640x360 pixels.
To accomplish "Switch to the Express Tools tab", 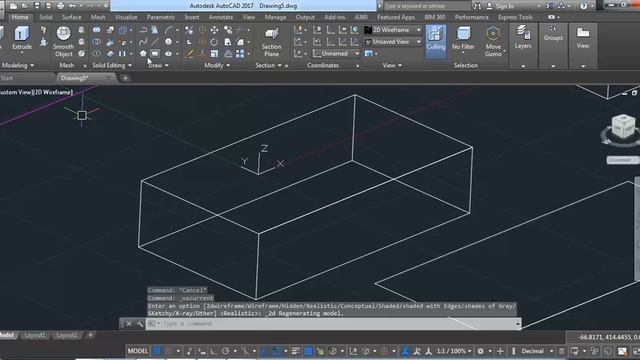I will [515, 17].
